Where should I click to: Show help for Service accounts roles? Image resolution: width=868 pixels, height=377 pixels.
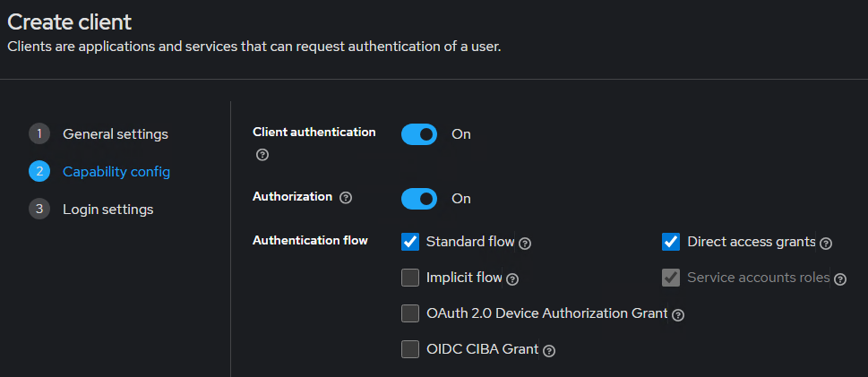coord(839,279)
